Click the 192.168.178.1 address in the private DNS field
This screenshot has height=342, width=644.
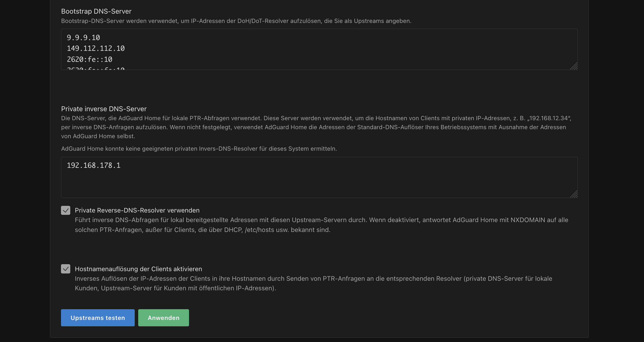[x=93, y=165]
